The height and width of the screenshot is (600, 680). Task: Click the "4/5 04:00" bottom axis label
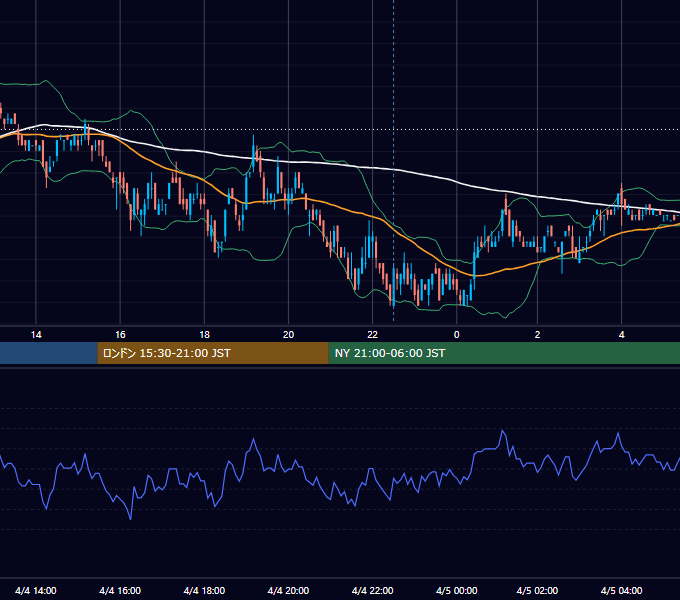(621, 590)
